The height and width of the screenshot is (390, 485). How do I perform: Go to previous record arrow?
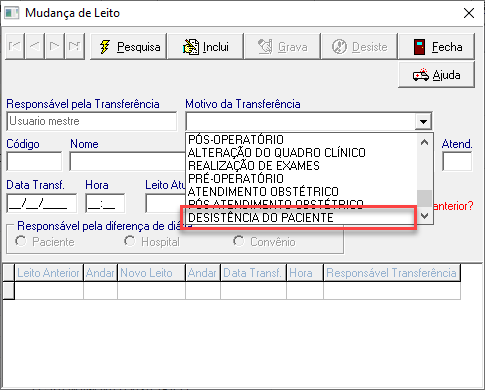tap(34, 46)
